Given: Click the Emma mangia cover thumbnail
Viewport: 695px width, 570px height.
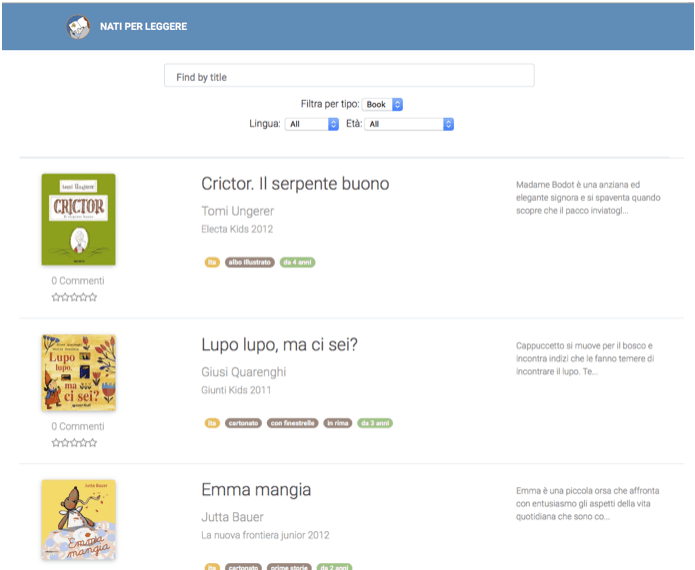Looking at the screenshot, I should (x=79, y=520).
